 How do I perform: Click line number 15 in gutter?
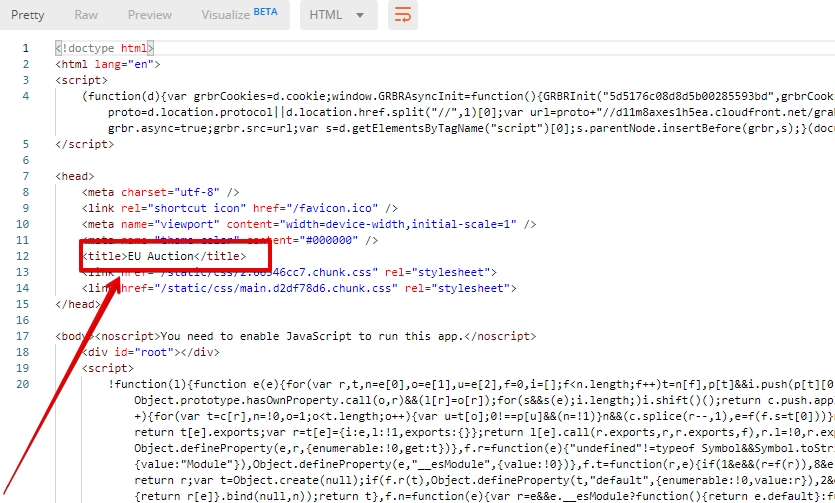point(22,304)
